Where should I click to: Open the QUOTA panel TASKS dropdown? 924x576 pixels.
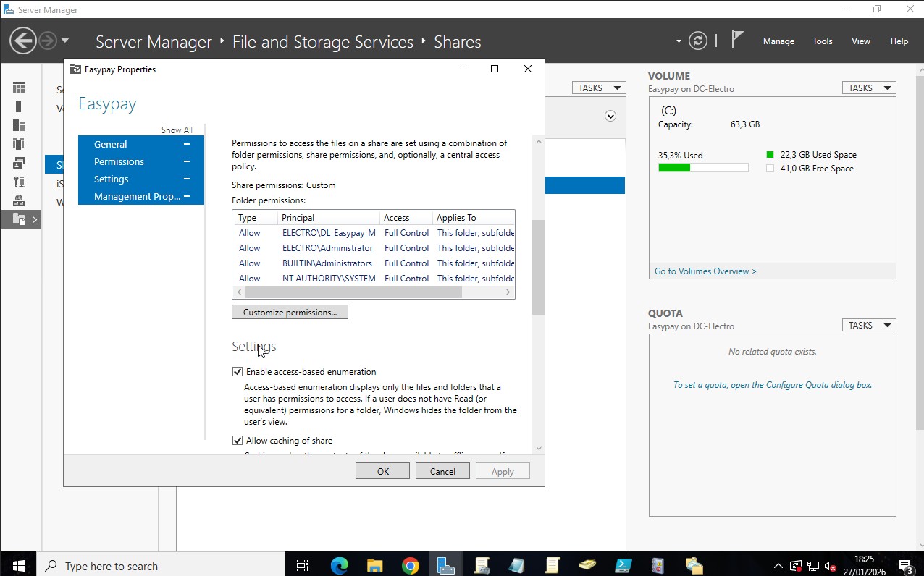tap(868, 326)
